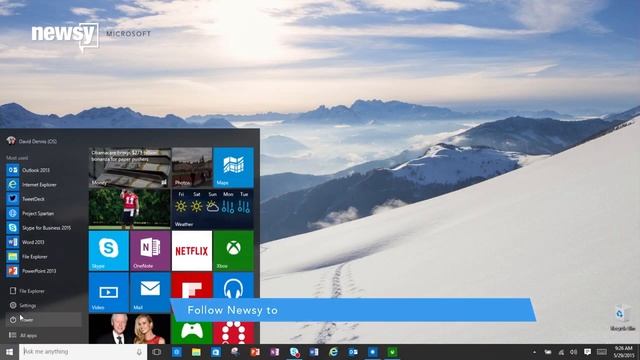Open the Action Center notifications icon
The height and width of the screenshot is (360, 640).
tap(587, 352)
